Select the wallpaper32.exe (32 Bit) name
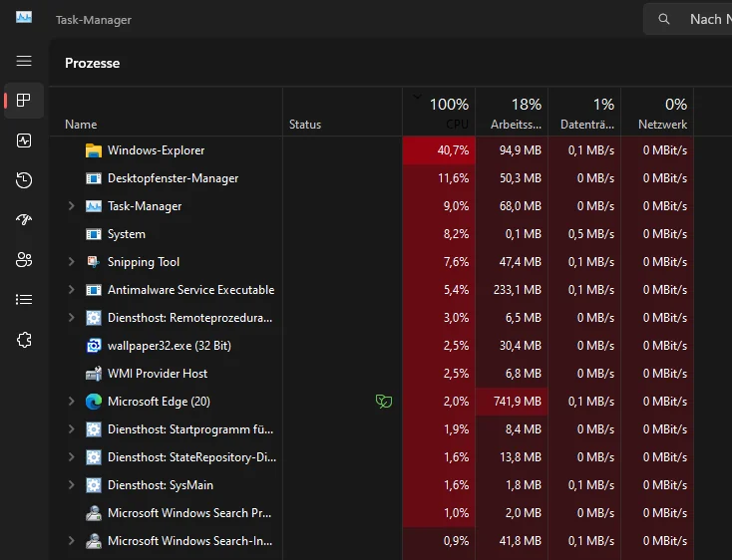 [x=169, y=346]
